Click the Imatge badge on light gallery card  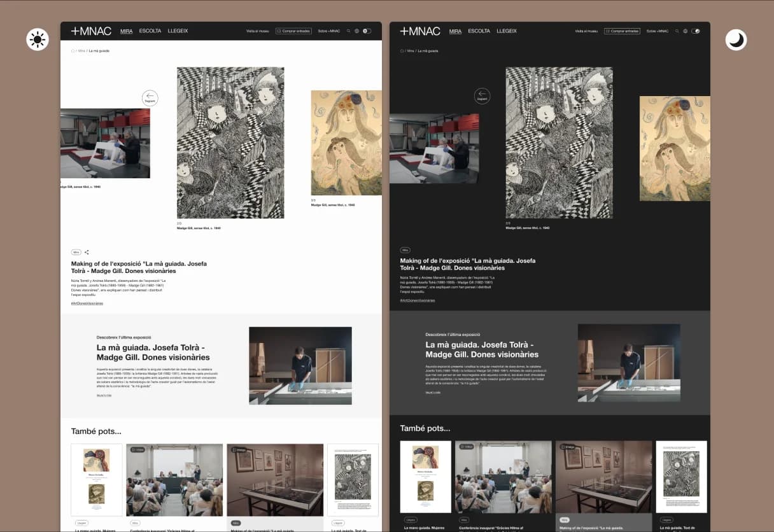(239, 450)
